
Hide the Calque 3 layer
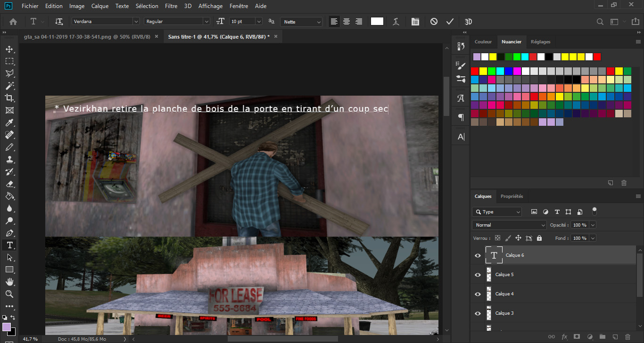pos(478,313)
